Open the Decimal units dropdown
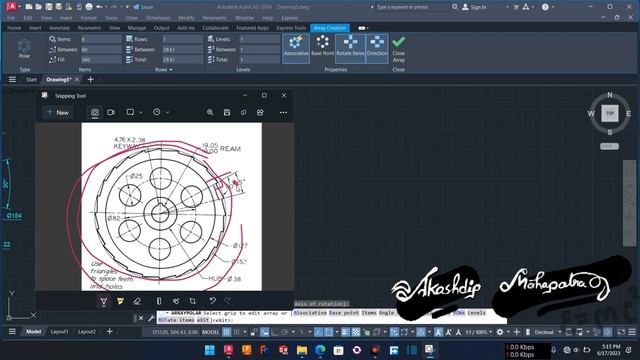The height and width of the screenshot is (360, 640). pyautogui.click(x=547, y=332)
